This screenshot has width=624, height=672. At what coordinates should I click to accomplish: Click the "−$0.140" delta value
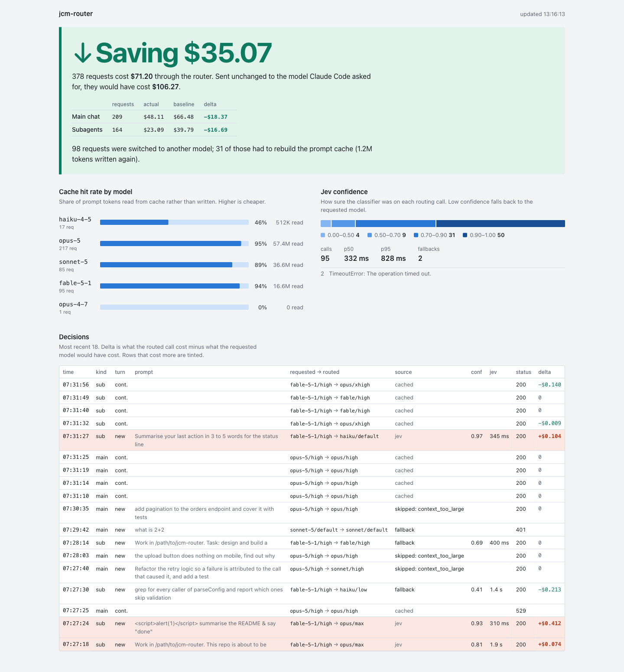(x=549, y=385)
